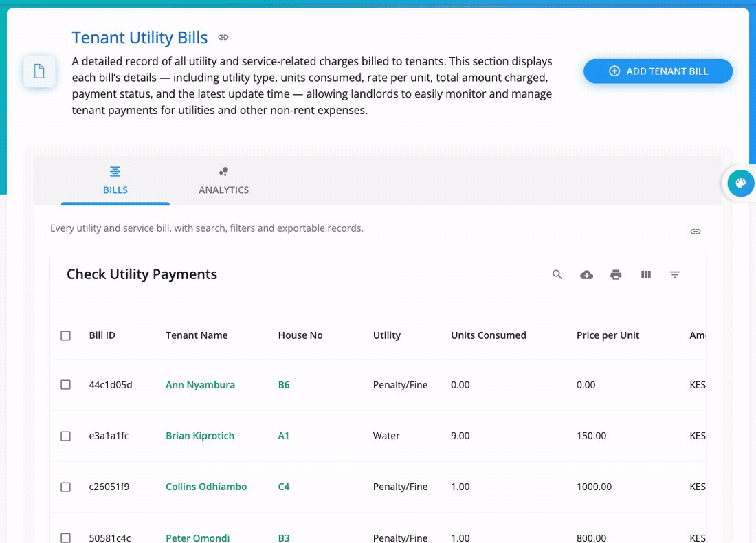This screenshot has width=756, height=543.
Task: Open tenant Brian Kiprotich link
Action: [x=200, y=436]
